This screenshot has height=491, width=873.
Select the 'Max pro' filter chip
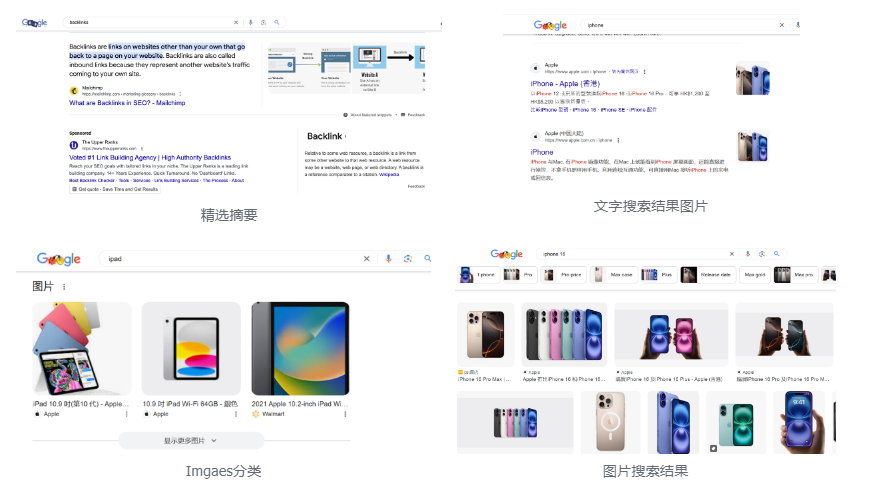pyautogui.click(x=796, y=274)
